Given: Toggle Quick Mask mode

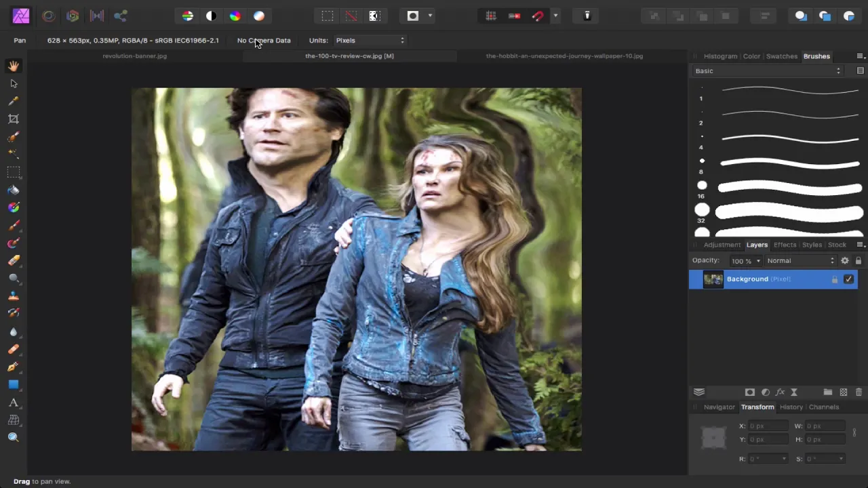Looking at the screenshot, I should [413, 16].
